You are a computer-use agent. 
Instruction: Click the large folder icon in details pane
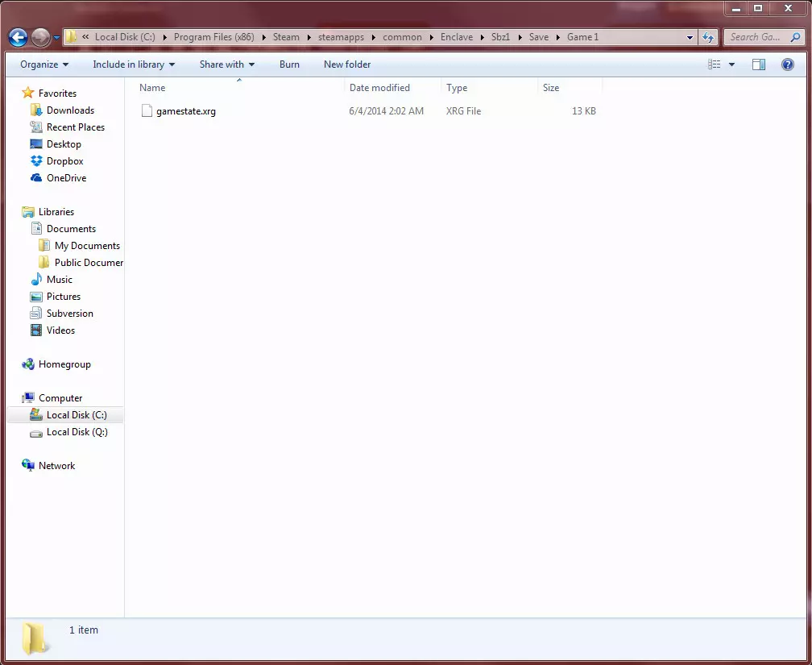(34, 638)
